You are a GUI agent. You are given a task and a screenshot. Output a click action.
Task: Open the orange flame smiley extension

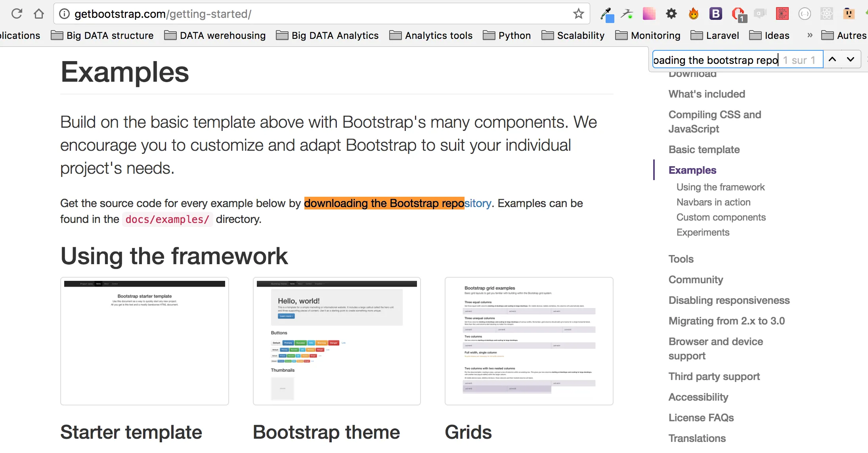693,14
